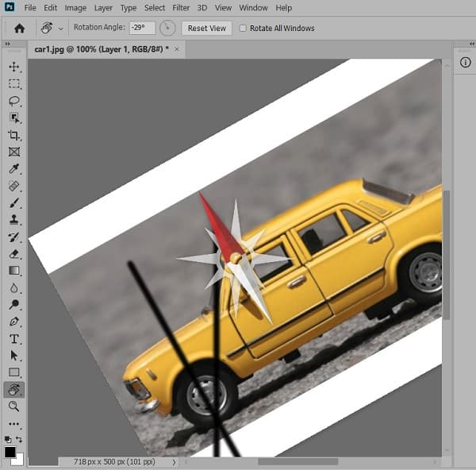Open the status bar info arrow

(174, 462)
